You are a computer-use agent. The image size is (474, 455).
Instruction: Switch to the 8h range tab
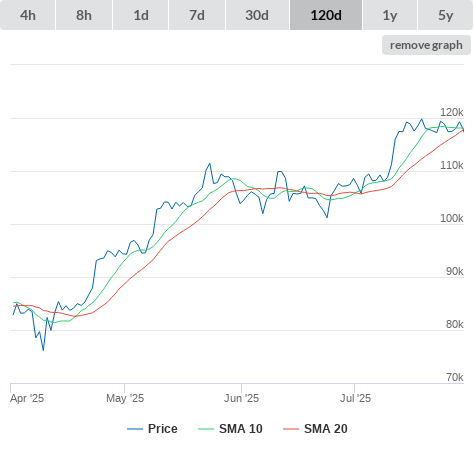coord(84,15)
